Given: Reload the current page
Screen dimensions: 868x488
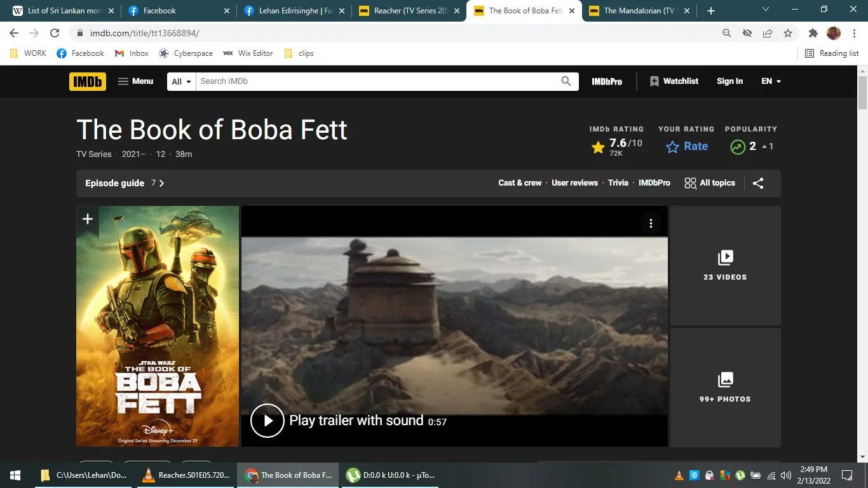Looking at the screenshot, I should coord(55,33).
